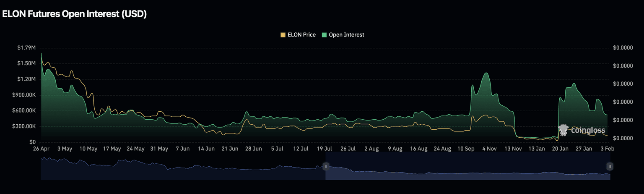Click the 31 May date label
This screenshot has width=644, height=194.
pos(159,149)
